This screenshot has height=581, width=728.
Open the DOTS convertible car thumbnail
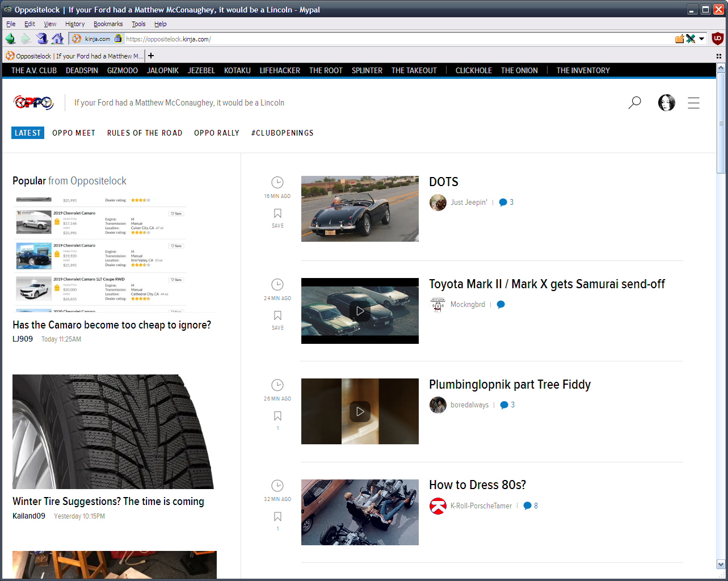click(360, 209)
